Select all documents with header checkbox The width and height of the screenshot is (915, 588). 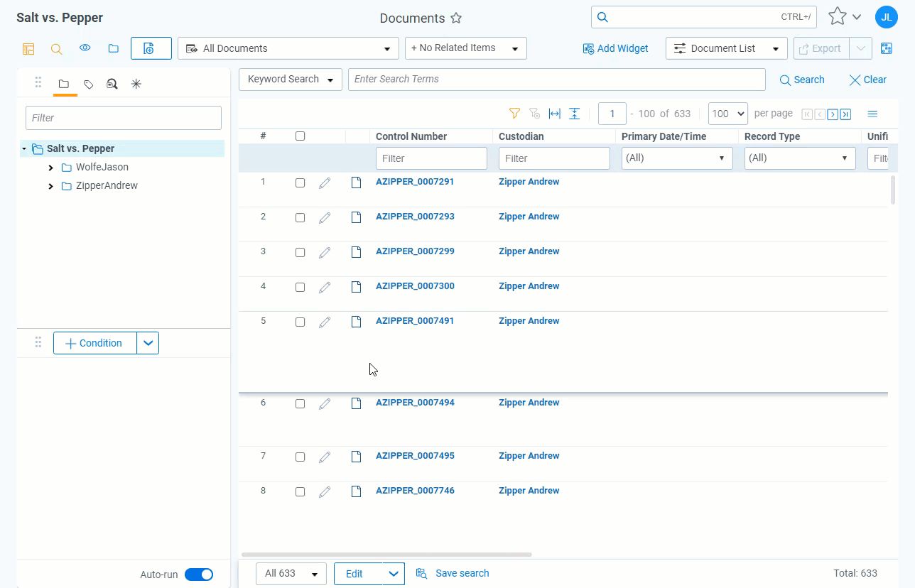[x=300, y=136]
